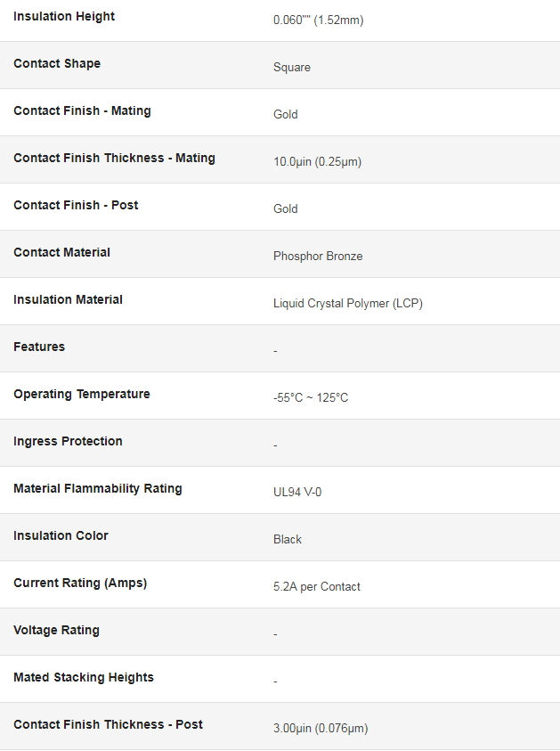Click the UL94 V-0 flammability value

297,493
